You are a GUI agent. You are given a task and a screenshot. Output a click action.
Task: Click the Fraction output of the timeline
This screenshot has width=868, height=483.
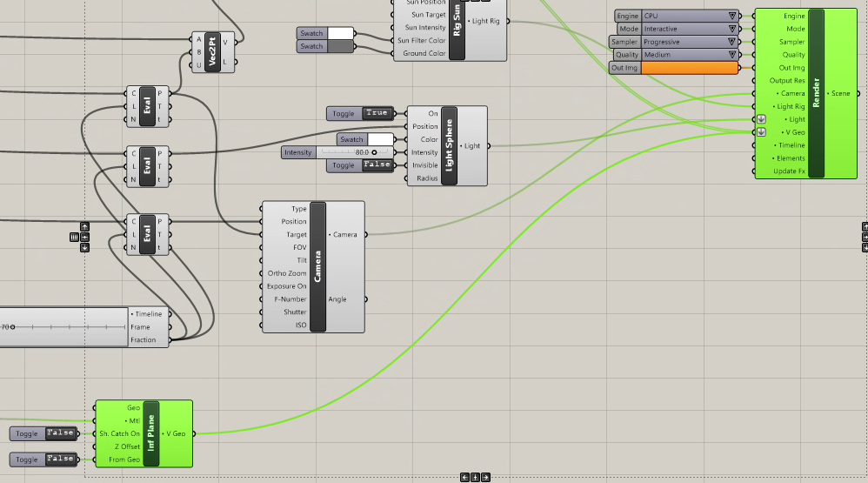click(143, 339)
